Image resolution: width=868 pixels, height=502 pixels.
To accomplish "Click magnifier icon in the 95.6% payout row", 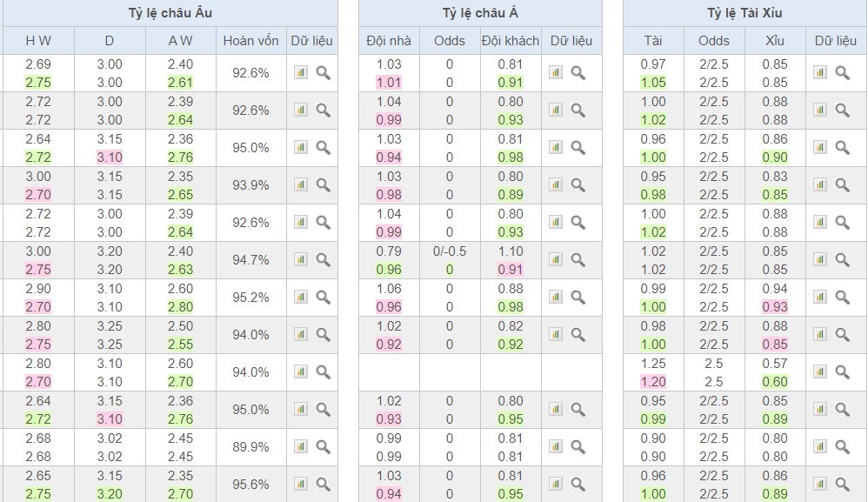I will click(x=323, y=484).
